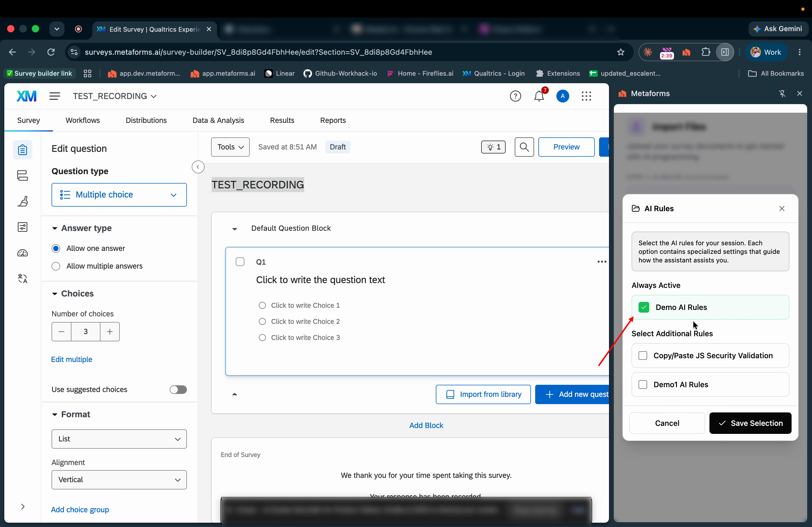Open TEST_RECORDING project name dropdown
Image resolution: width=812 pixels, height=527 pixels.
coord(115,96)
